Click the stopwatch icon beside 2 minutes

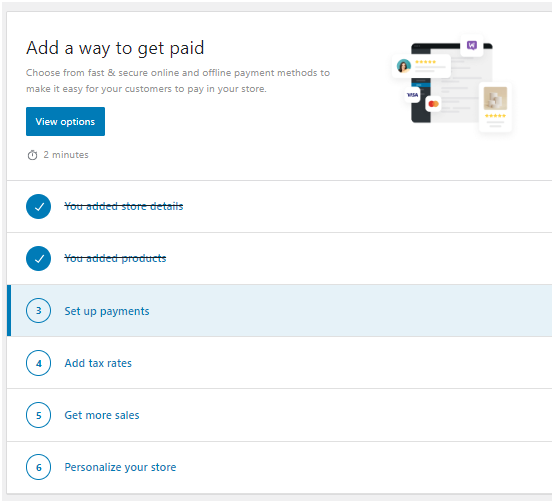(x=33, y=155)
